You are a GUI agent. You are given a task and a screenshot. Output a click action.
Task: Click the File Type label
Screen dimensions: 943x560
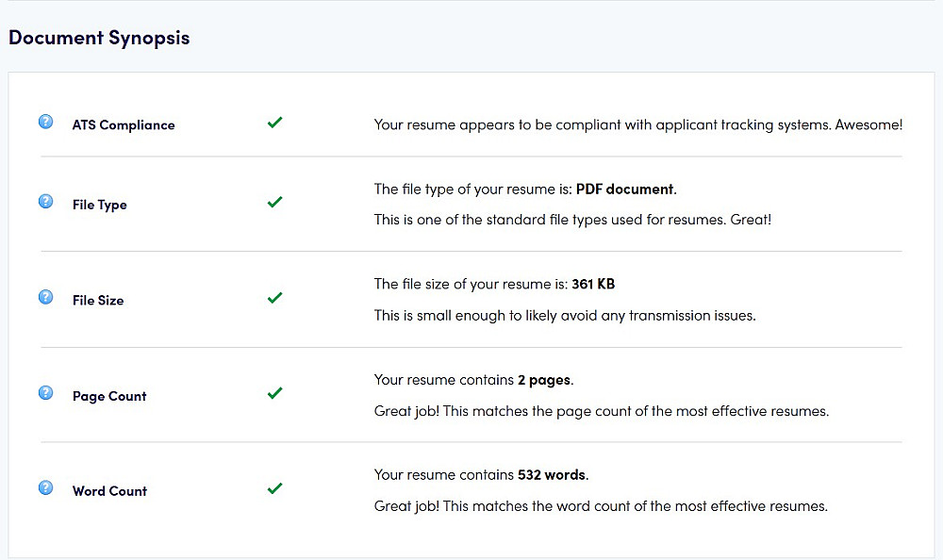tap(99, 205)
